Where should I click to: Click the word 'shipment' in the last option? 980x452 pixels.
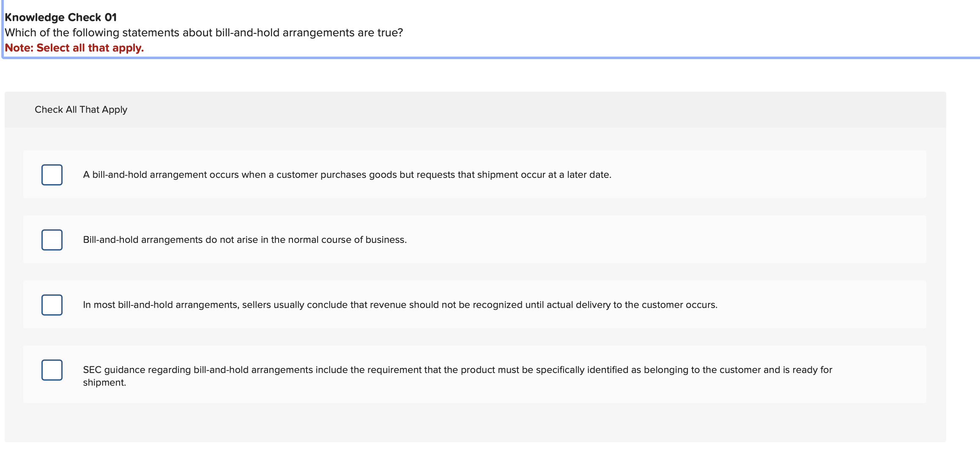[x=104, y=382]
